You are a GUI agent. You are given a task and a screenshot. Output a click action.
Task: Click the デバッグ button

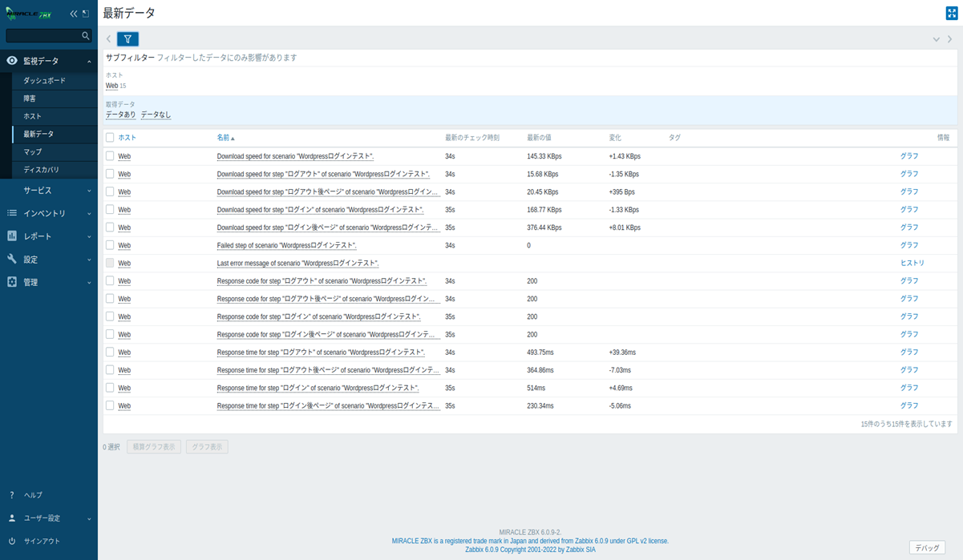[x=927, y=548]
